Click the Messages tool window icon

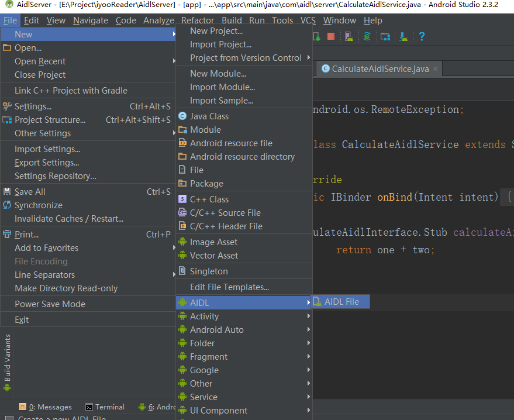coord(23,407)
